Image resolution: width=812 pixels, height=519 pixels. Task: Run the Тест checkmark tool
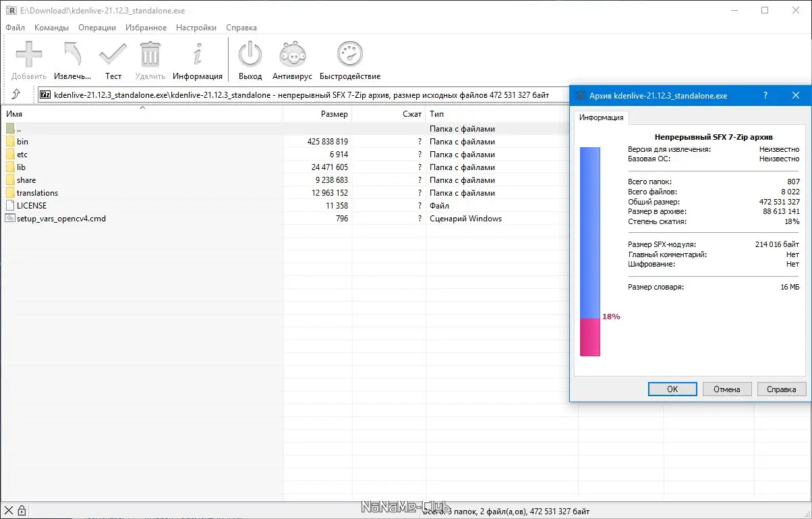(x=113, y=54)
